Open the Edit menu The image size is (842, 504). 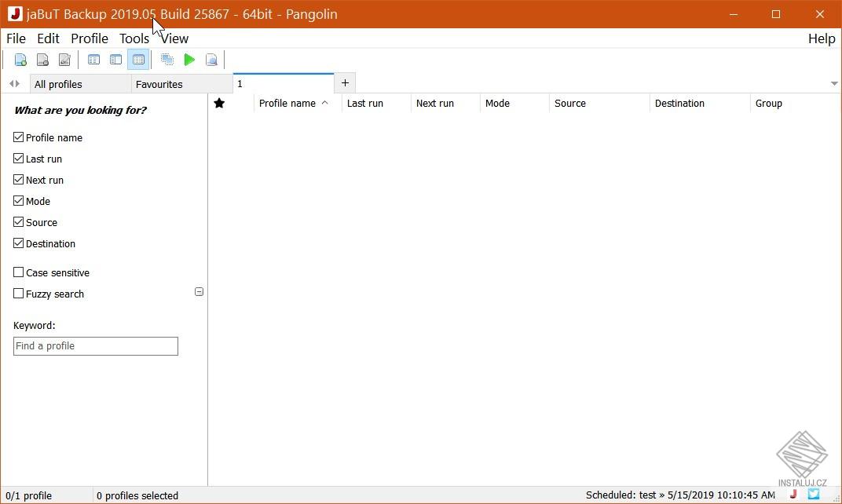pyautogui.click(x=48, y=38)
